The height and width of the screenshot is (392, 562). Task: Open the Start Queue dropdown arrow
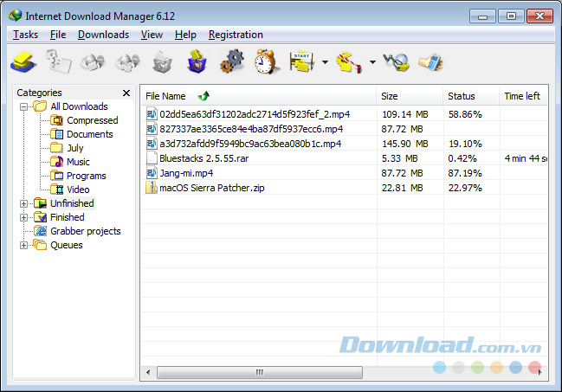pyautogui.click(x=325, y=62)
